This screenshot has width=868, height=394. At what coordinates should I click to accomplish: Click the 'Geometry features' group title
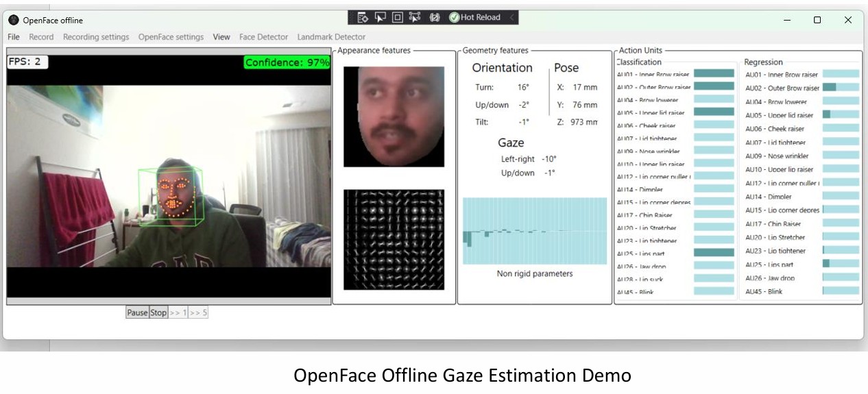496,50
